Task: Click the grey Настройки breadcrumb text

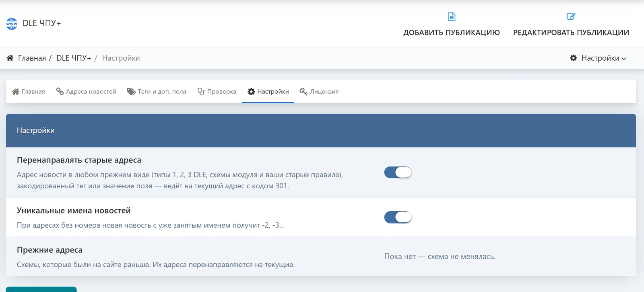Action: 121,58
